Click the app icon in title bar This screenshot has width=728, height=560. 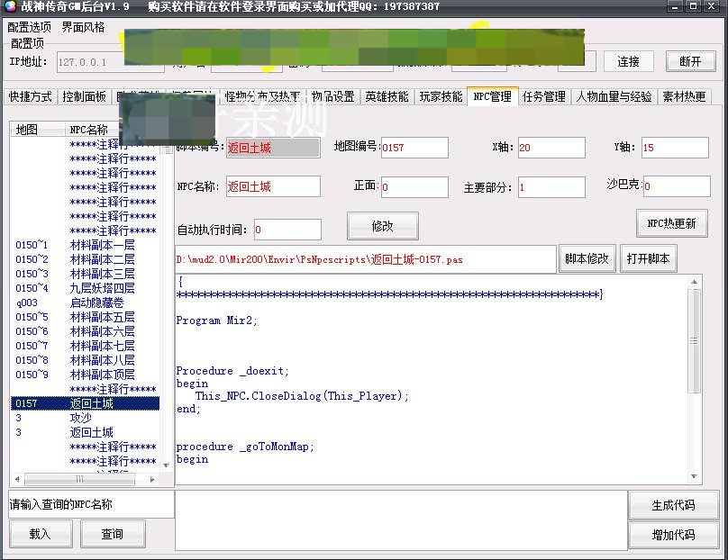[x=10, y=7]
